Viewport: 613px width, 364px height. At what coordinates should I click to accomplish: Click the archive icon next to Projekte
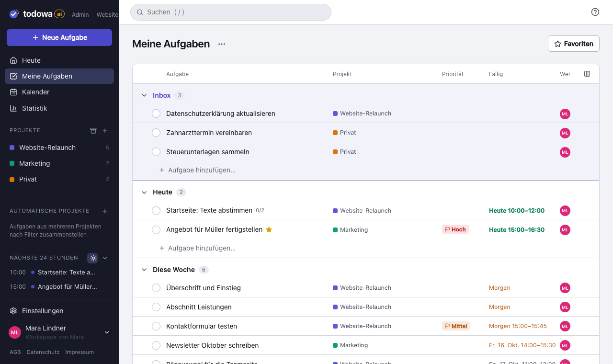93,130
